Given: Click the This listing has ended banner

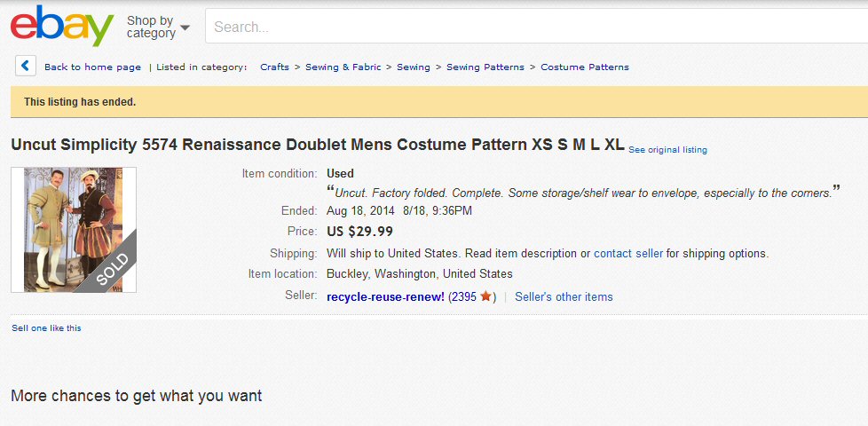Looking at the screenshot, I should pos(439,102).
